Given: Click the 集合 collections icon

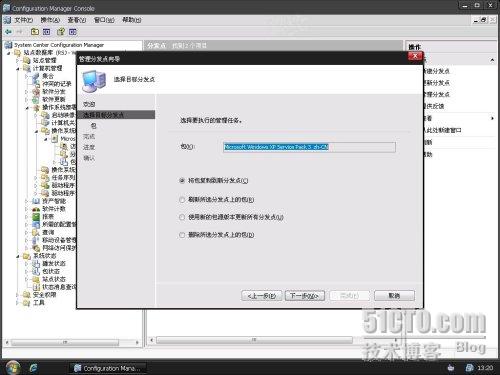Looking at the screenshot, I should click(x=36, y=76).
